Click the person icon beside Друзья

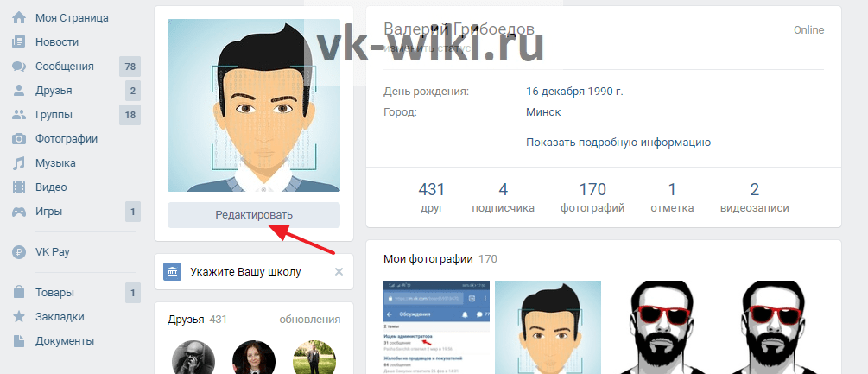point(19,91)
